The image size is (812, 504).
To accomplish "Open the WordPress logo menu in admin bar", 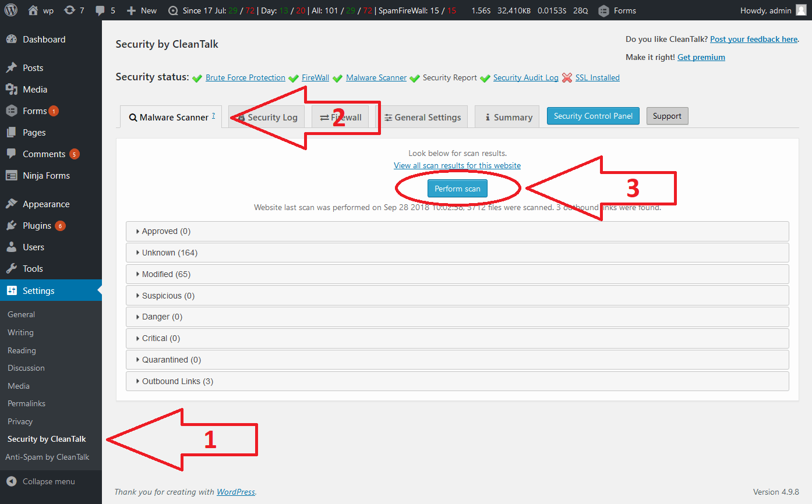I will click(10, 10).
